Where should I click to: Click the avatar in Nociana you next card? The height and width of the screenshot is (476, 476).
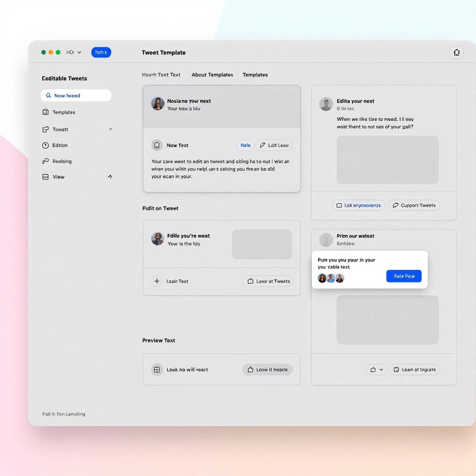pos(158,104)
